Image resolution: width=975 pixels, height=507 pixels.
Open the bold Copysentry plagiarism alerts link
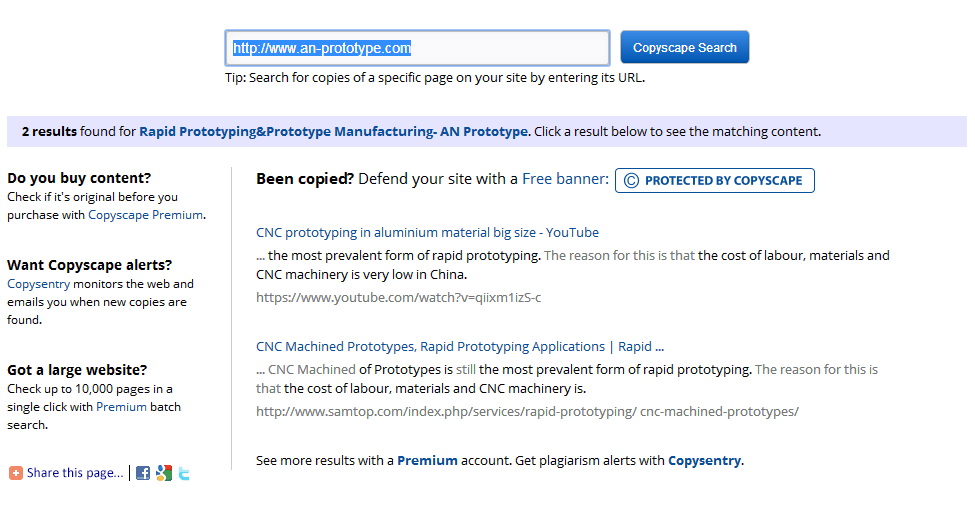pyautogui.click(x=705, y=461)
